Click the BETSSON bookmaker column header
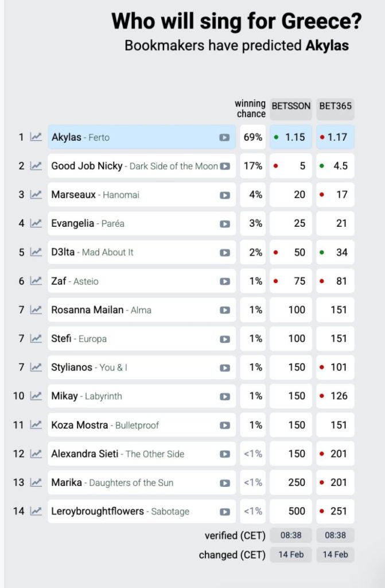The image size is (385, 588). click(x=291, y=106)
